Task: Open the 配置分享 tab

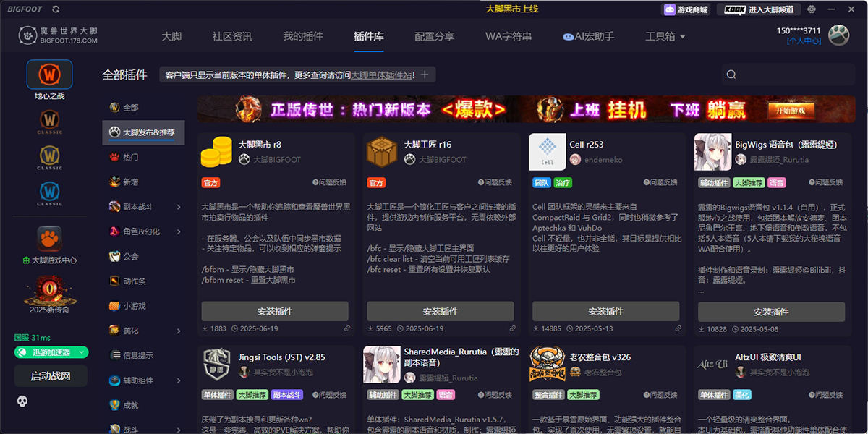Action: tap(433, 35)
